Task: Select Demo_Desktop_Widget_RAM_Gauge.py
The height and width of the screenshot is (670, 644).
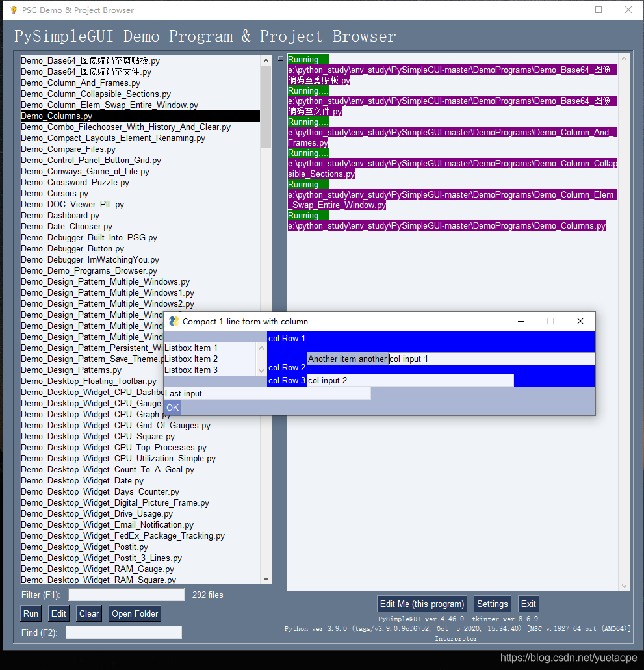Action: pos(140,569)
